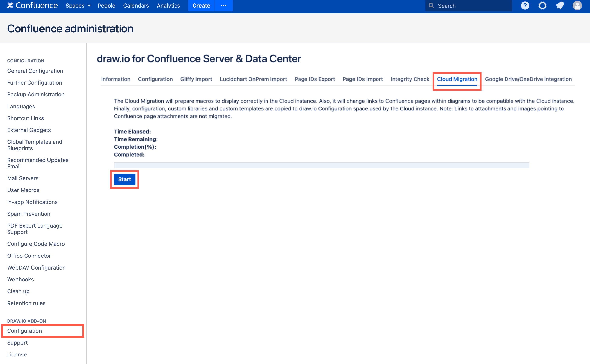Click the Create button
This screenshot has width=590, height=364.
click(201, 5)
